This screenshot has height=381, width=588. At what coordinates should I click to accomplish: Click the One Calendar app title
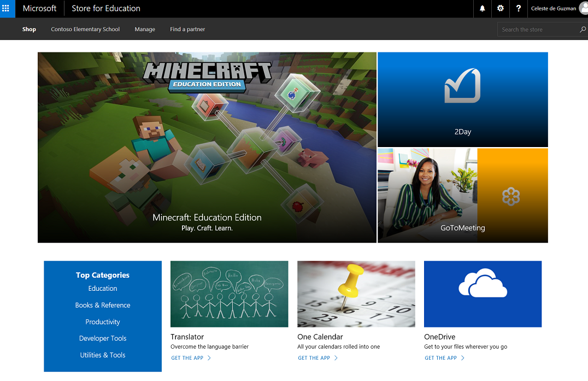click(320, 337)
